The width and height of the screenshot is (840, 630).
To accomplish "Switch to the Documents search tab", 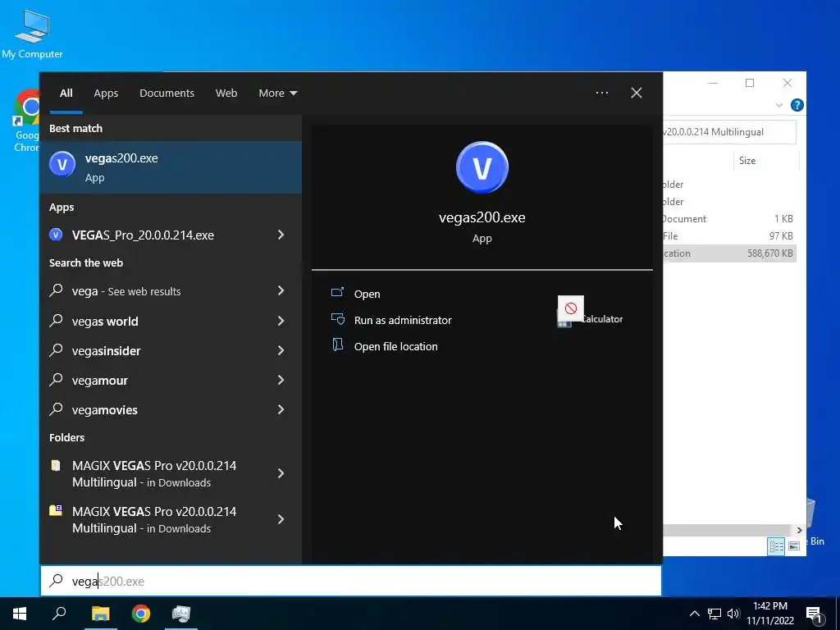I will (167, 93).
